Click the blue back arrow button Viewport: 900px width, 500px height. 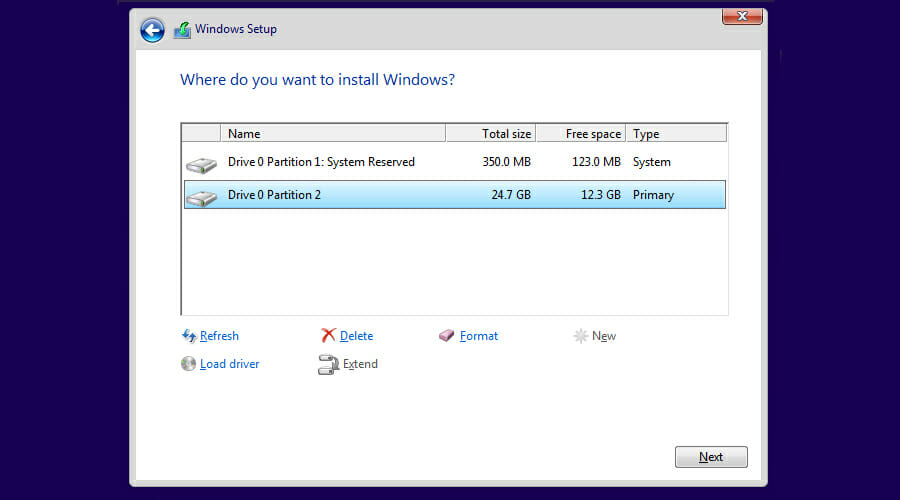[152, 30]
